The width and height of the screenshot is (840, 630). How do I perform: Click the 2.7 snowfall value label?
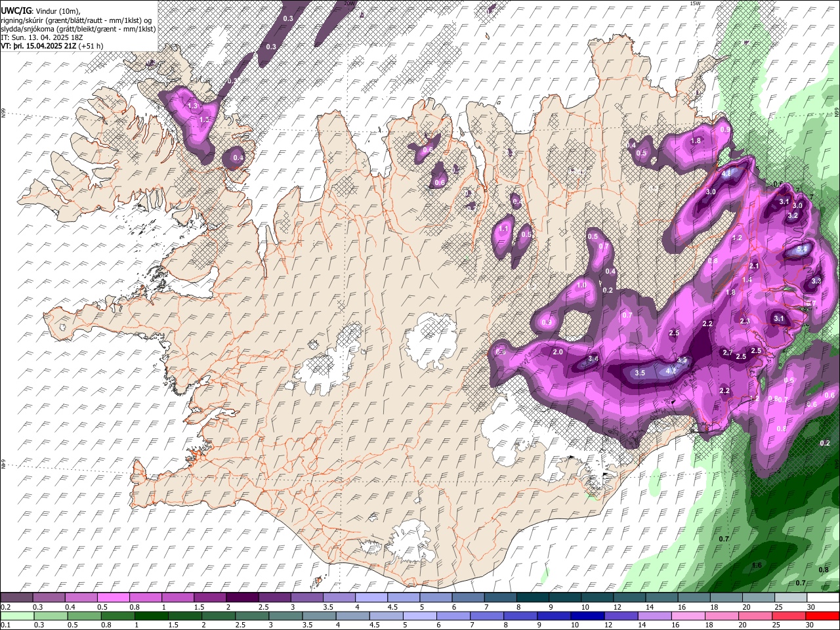[727, 353]
